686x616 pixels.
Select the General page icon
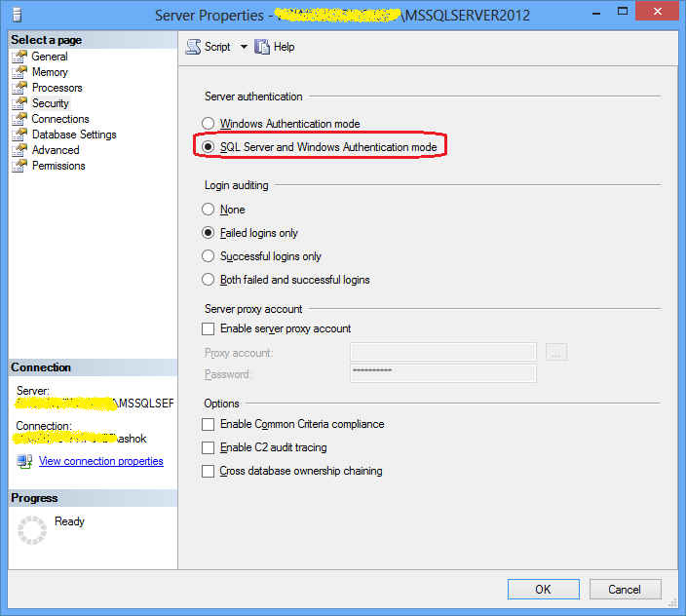tap(19, 57)
